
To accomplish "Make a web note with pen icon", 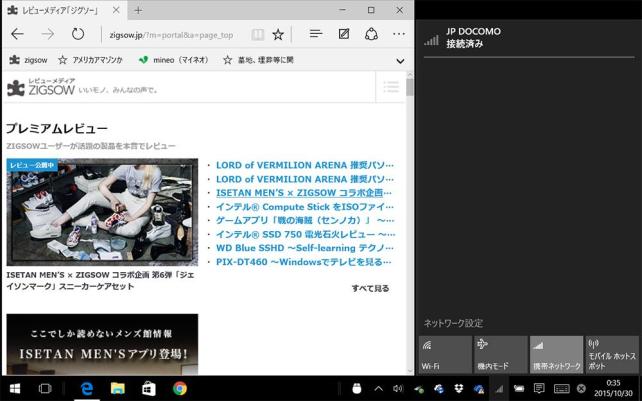I will (x=344, y=34).
